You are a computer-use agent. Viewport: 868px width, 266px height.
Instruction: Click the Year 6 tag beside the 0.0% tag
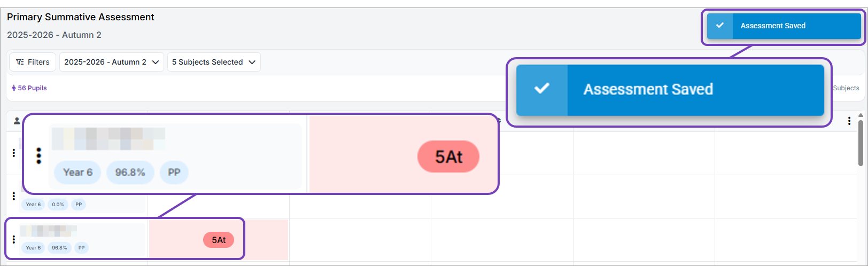click(x=33, y=205)
